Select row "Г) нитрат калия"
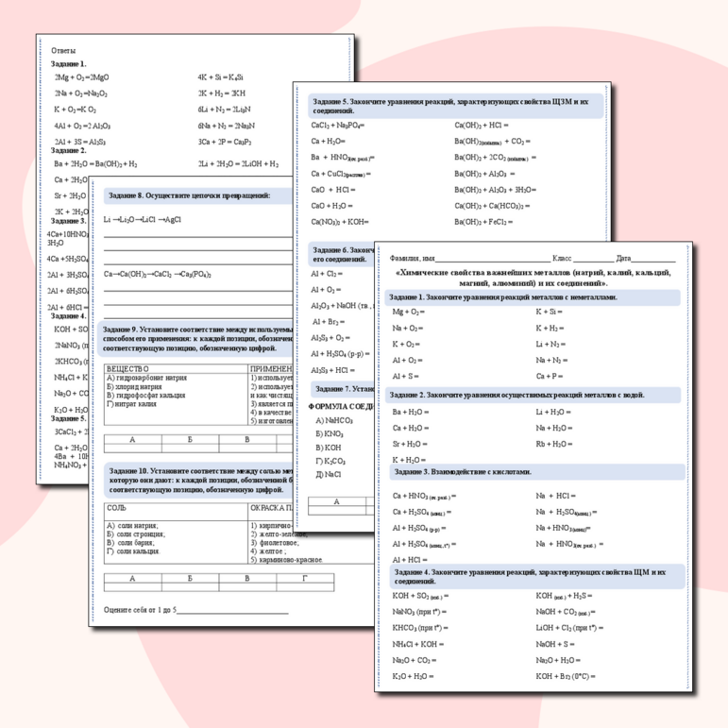 [131, 404]
